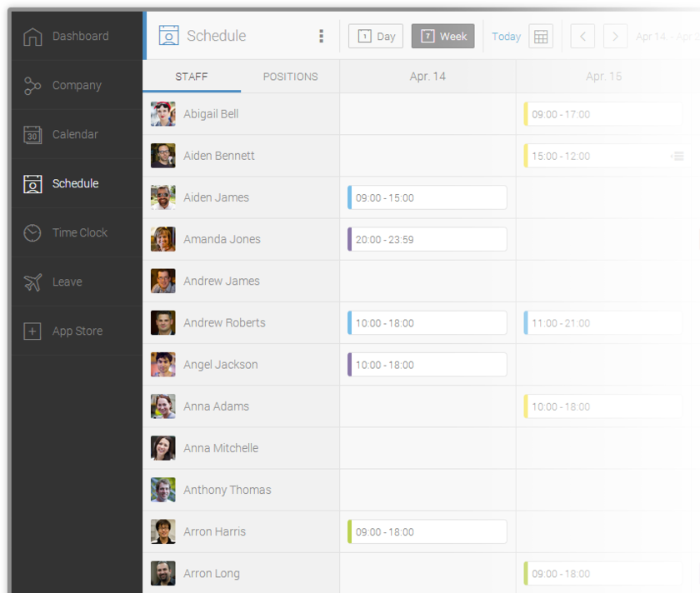Open App Store plus icon

(x=32, y=331)
